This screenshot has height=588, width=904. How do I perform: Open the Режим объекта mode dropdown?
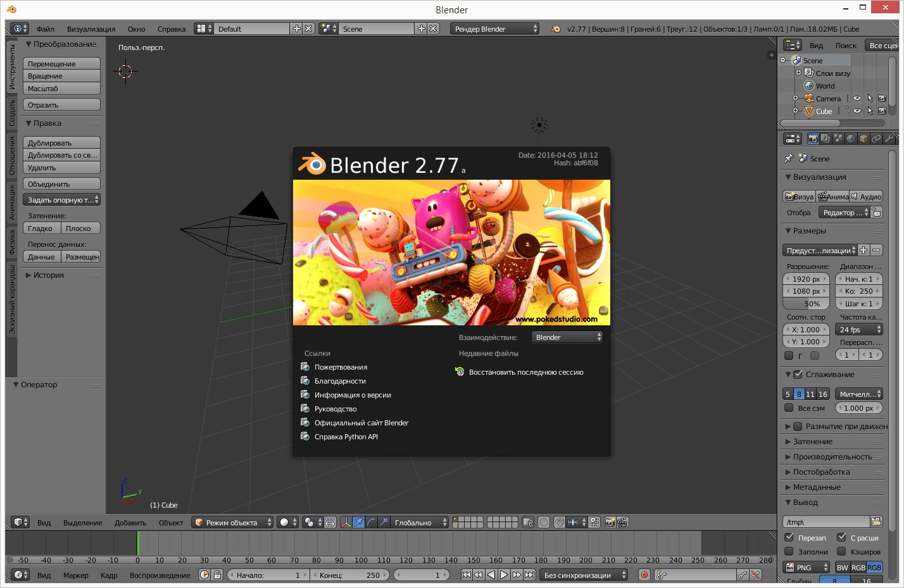232,522
